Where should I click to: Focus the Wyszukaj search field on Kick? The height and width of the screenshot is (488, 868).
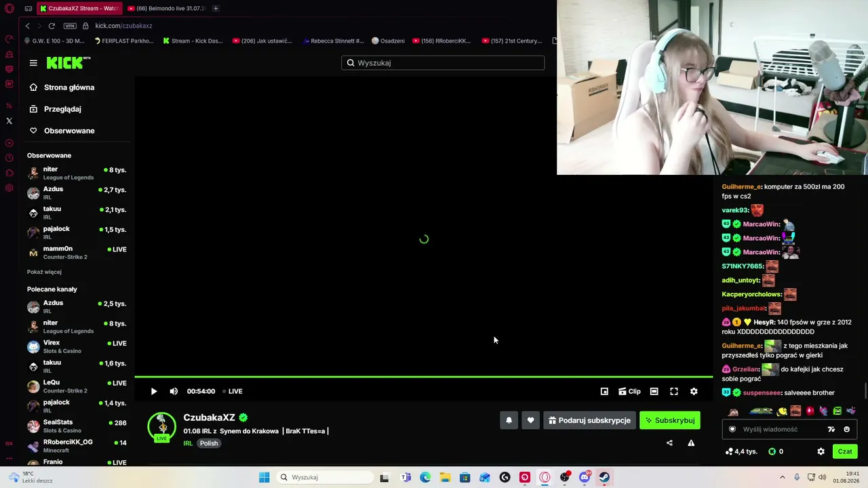point(443,63)
